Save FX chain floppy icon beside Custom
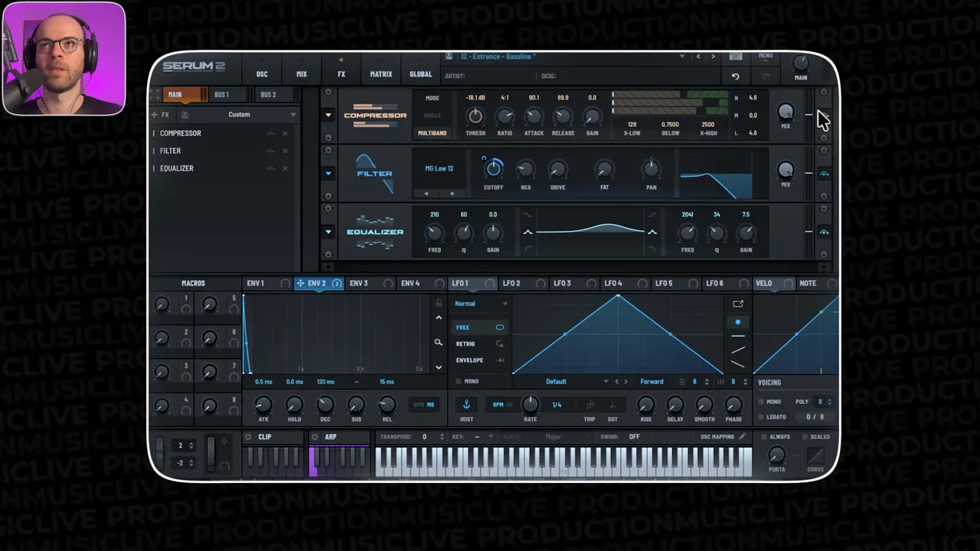This screenshot has width=980, height=551. [x=185, y=115]
